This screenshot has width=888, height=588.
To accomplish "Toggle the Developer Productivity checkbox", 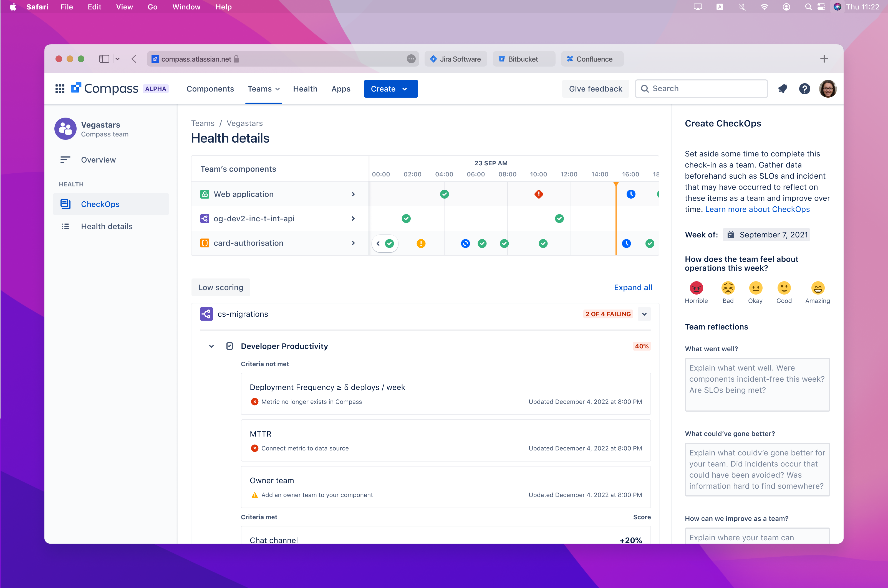I will click(229, 346).
